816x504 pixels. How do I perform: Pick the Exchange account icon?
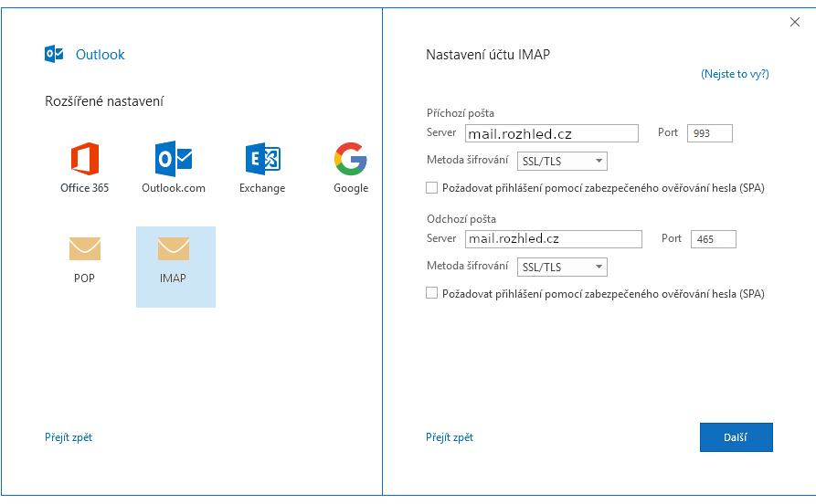(x=262, y=160)
